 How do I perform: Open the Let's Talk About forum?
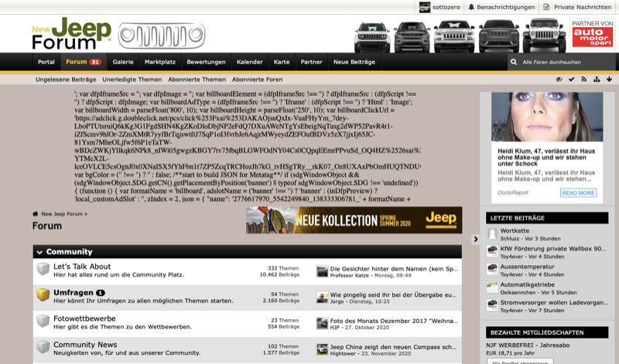click(x=82, y=267)
